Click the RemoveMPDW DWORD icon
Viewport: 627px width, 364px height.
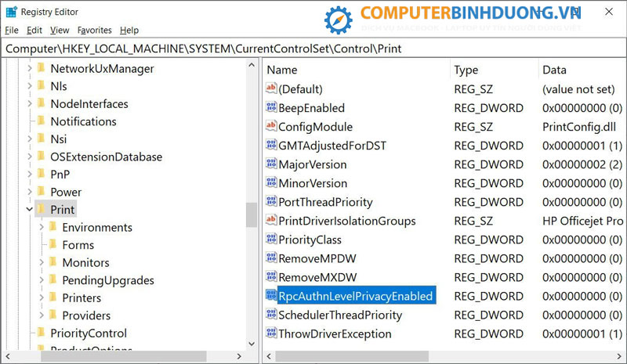point(271,258)
